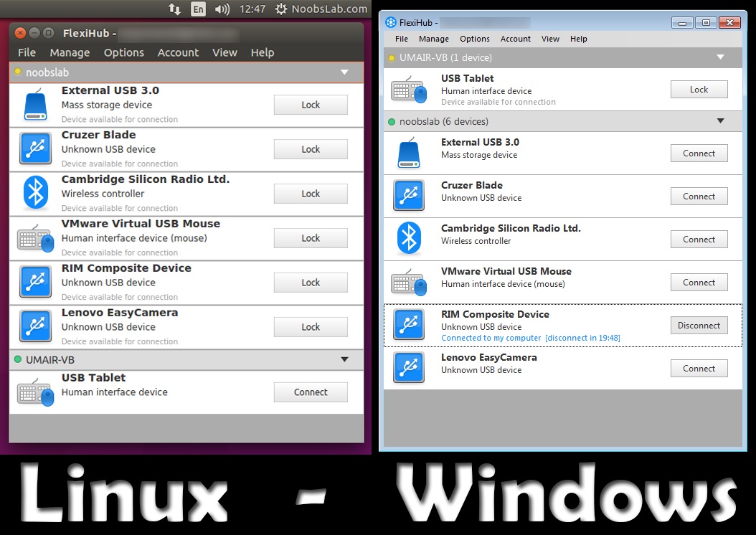Click 'Connected to my computer' status text

tap(491, 338)
